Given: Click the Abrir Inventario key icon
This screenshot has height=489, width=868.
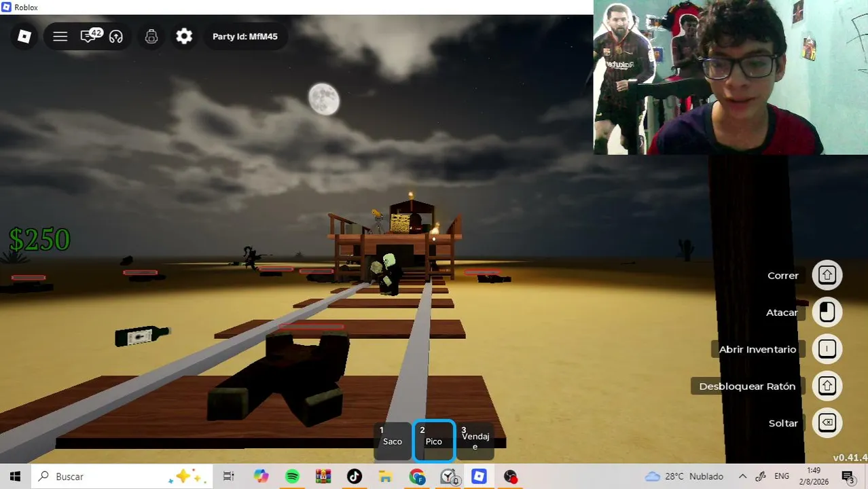Looking at the screenshot, I should [827, 349].
